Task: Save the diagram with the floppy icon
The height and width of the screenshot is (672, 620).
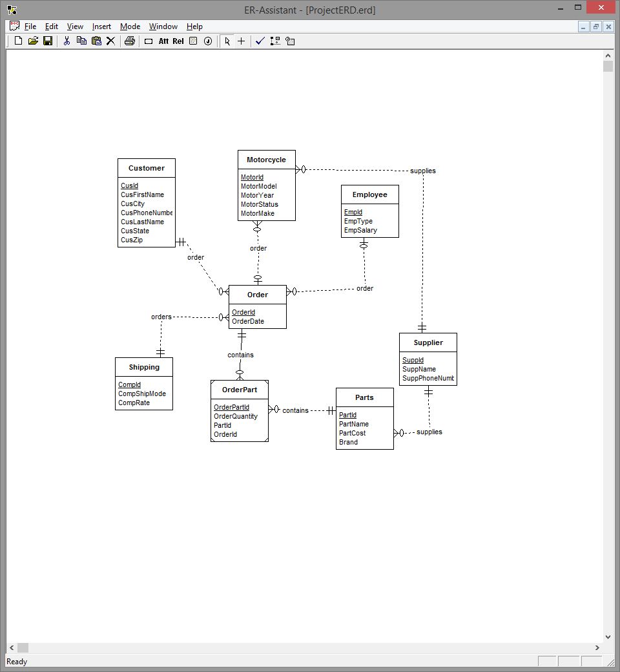Action: coord(48,41)
